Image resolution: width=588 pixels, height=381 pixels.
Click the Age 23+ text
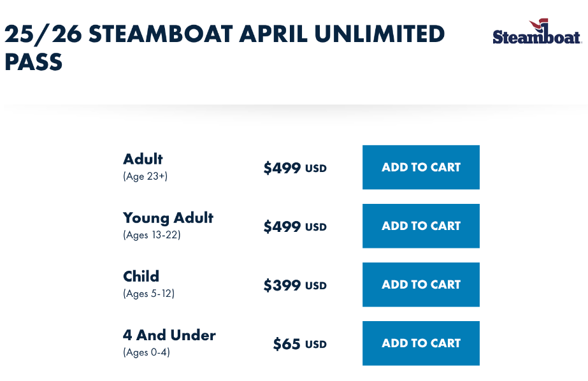(x=145, y=176)
